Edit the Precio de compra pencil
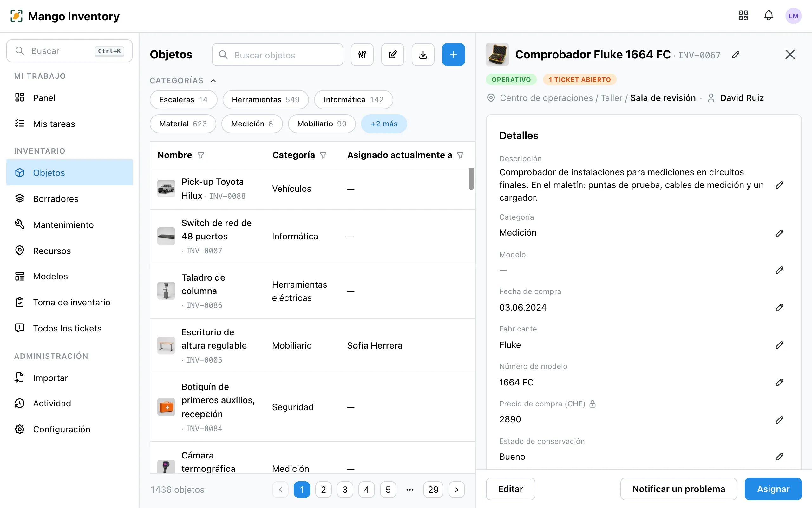 point(779,420)
